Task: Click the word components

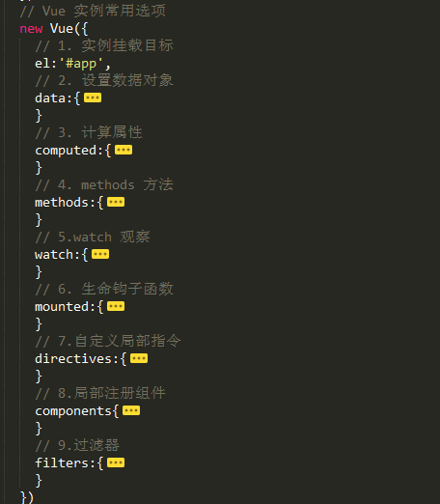Action: click(x=73, y=411)
